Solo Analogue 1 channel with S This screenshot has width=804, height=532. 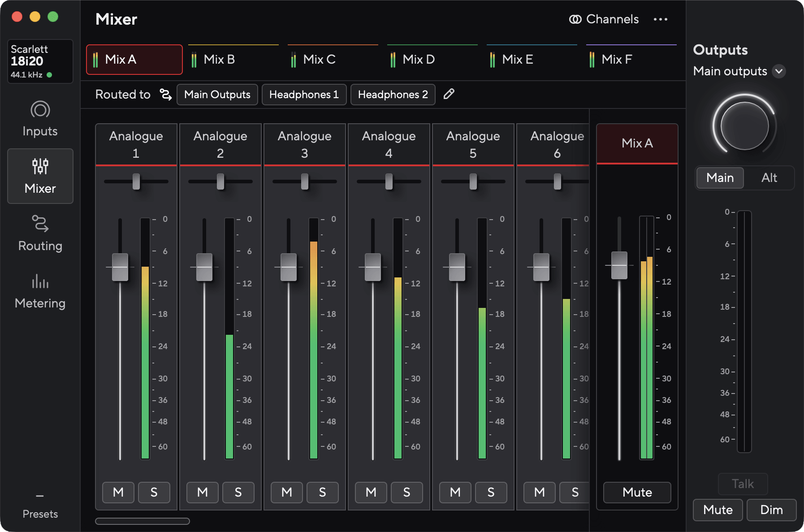click(154, 492)
